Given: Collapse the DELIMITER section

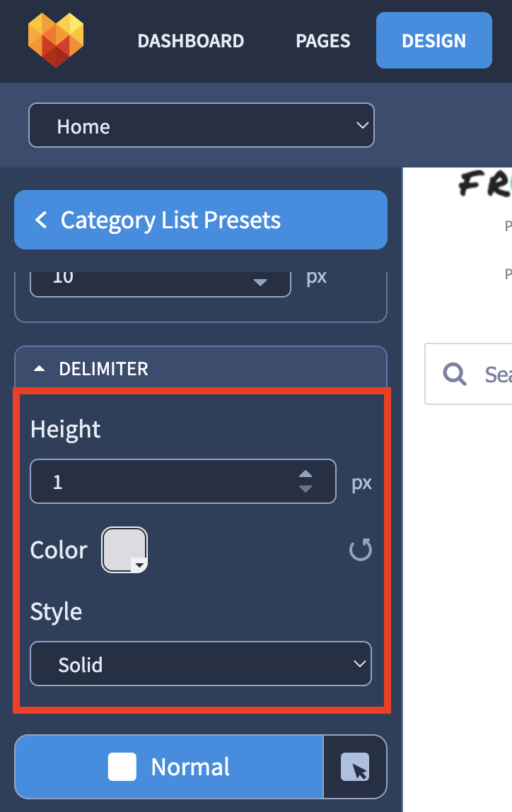Looking at the screenshot, I should coord(40,369).
